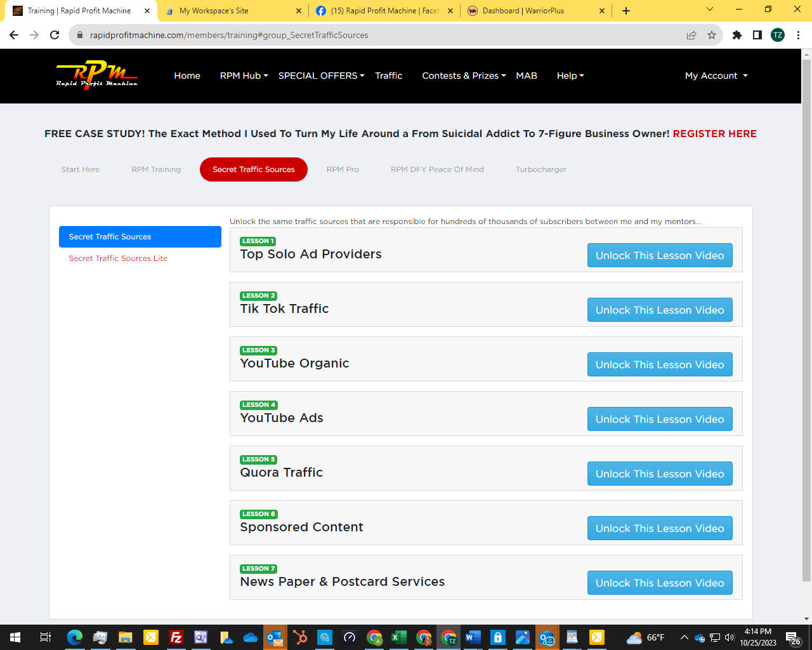This screenshot has height=650, width=812.
Task: Switch to the RPM Training tab
Action: 156,169
